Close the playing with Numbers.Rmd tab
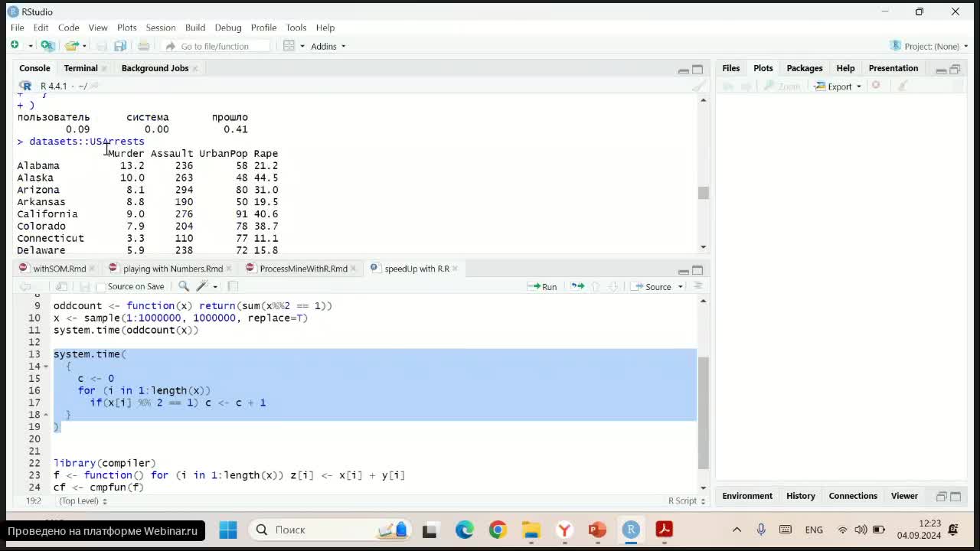This screenshot has height=551, width=980. click(x=230, y=269)
